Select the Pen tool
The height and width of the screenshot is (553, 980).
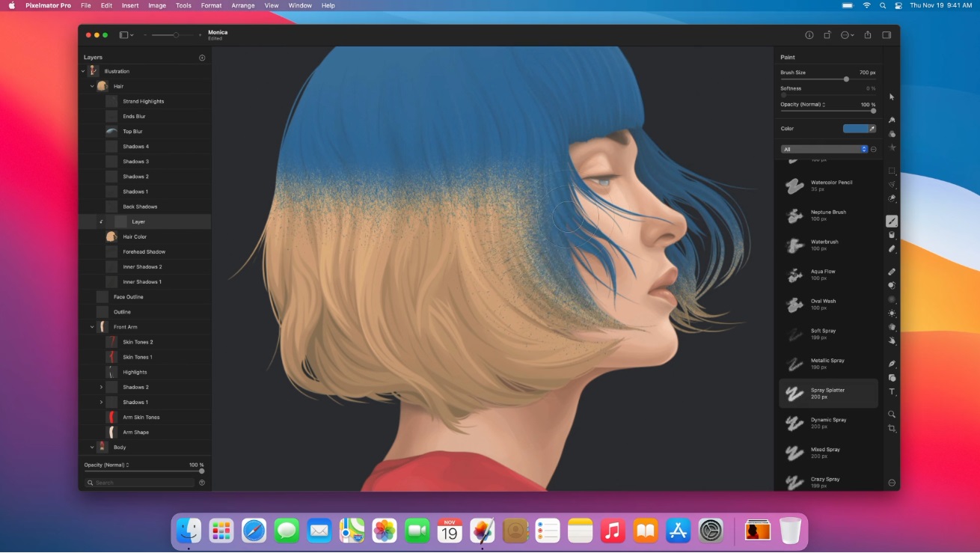click(x=892, y=364)
